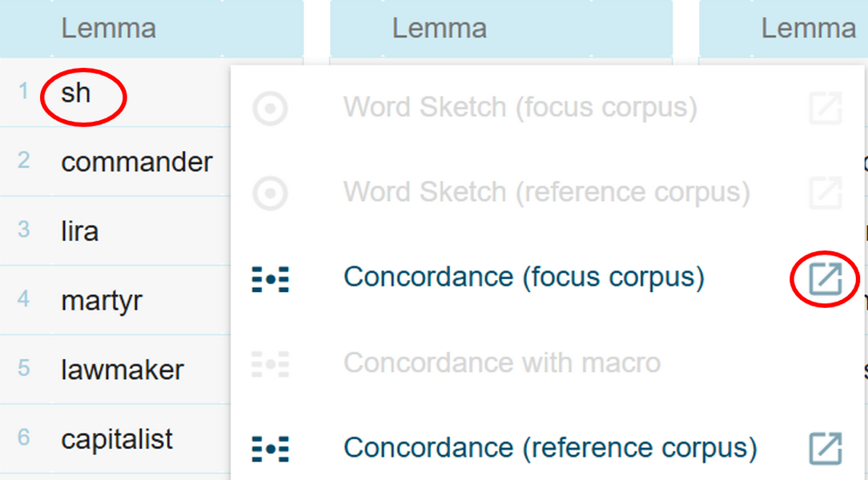Click the Concordance (focus corpus) concordance icon
868x480 pixels.
point(270,277)
